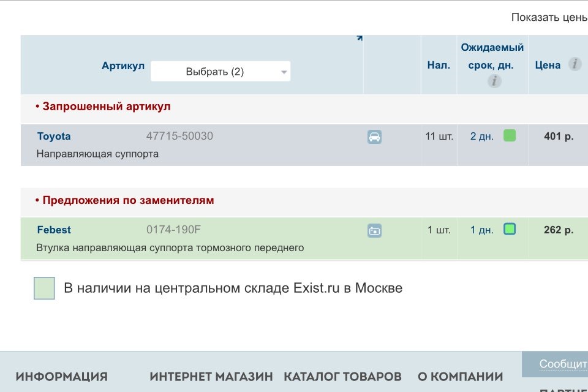This screenshot has height=392, width=588.
Task: Click the 2 дн. delivery term link
Action: point(481,136)
